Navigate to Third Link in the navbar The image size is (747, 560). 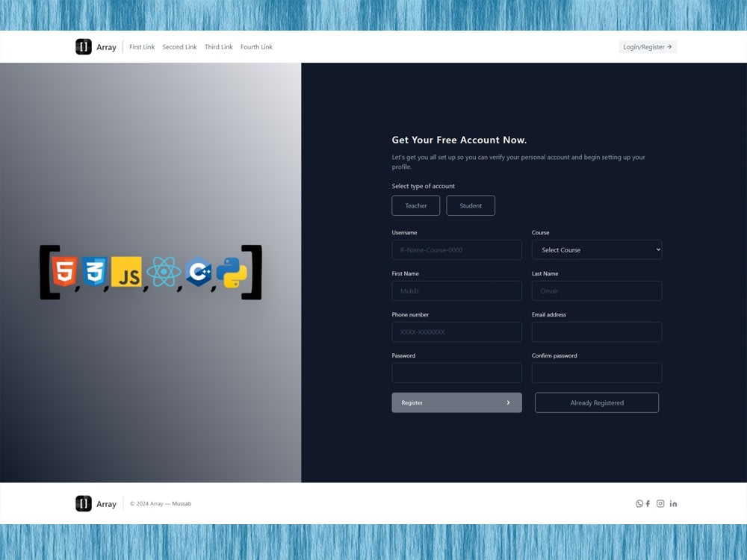[x=218, y=46]
